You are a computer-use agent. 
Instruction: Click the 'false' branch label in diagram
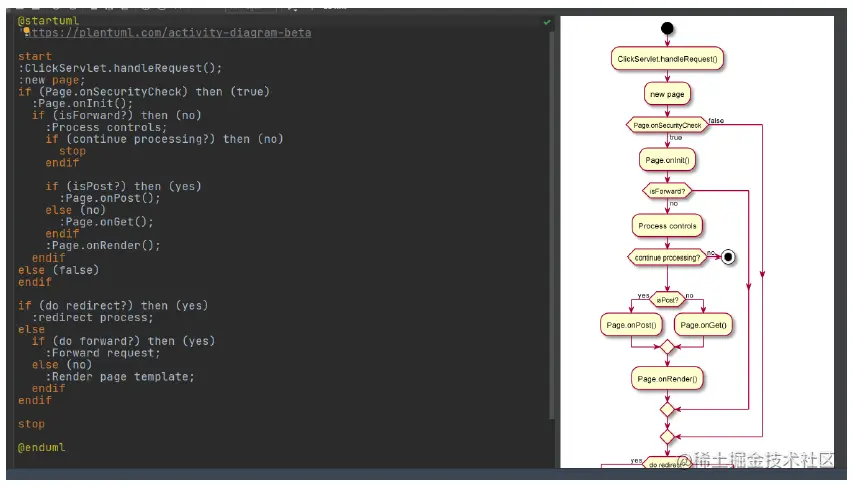click(x=716, y=121)
